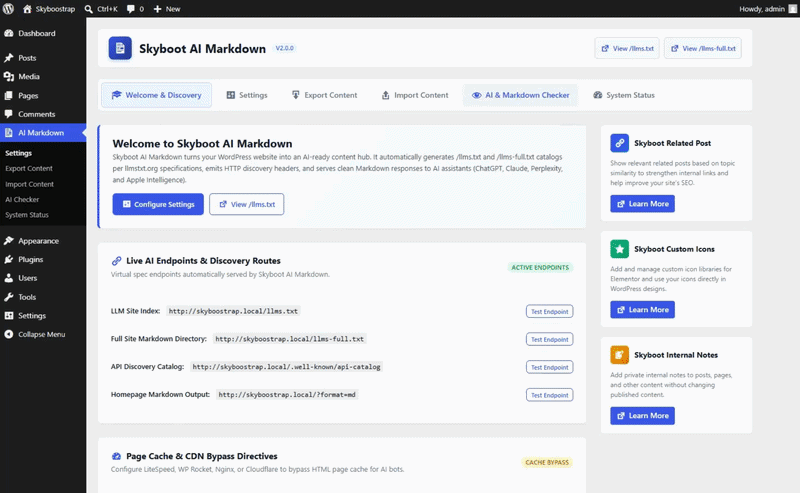Open comments bubble in admin bar
Screen dimensions: 800x493
(x=135, y=9)
